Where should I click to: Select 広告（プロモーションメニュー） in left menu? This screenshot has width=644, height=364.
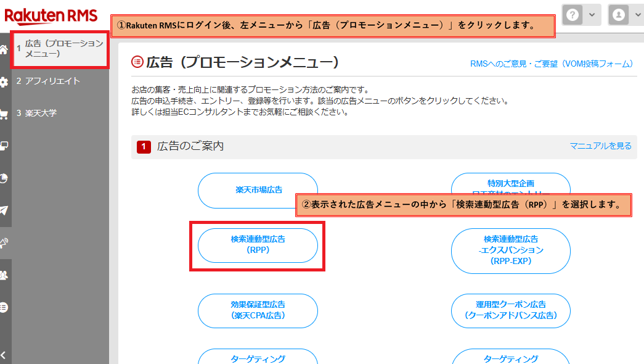point(60,49)
